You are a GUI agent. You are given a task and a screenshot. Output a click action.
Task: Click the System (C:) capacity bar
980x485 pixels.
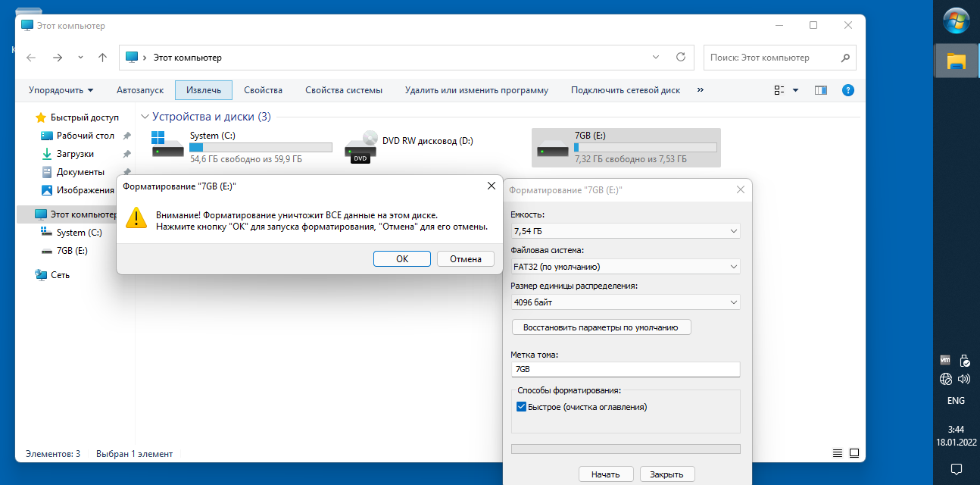[261, 148]
